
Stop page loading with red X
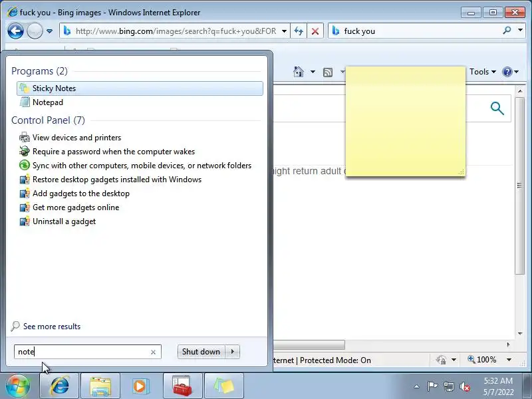click(315, 31)
